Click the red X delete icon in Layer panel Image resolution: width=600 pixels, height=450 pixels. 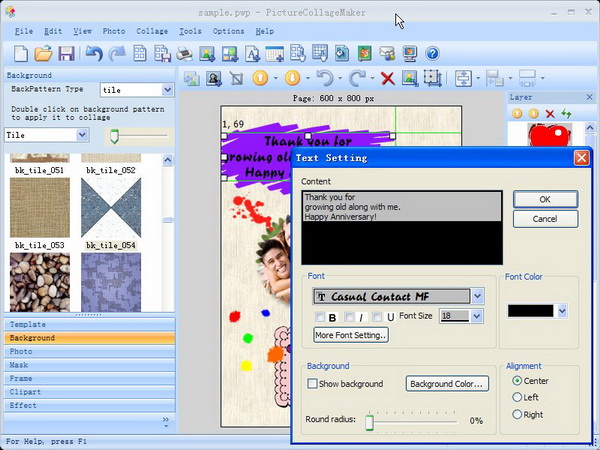pyautogui.click(x=549, y=114)
